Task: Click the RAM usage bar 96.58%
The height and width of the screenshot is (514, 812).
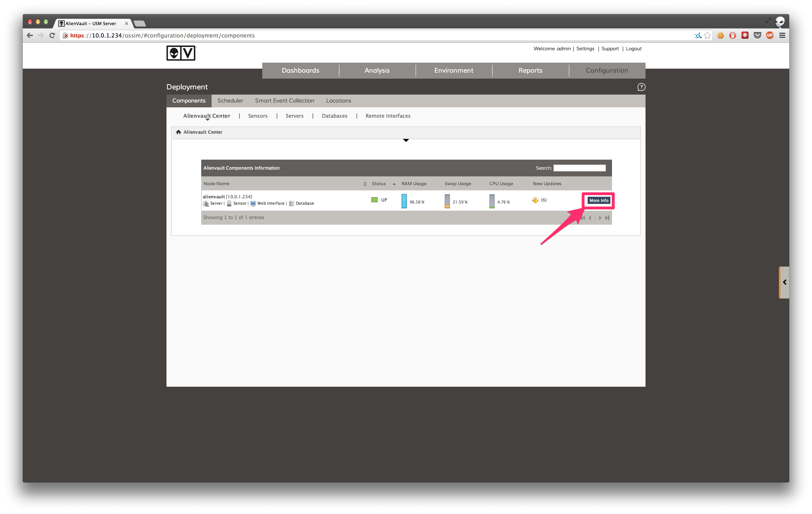Action: pyautogui.click(x=404, y=201)
